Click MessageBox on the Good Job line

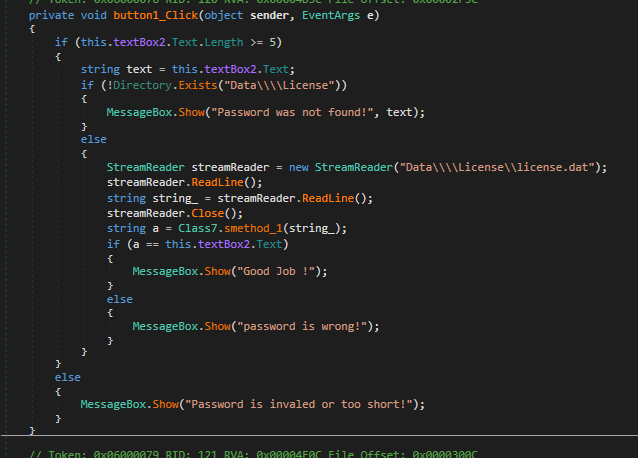pos(168,271)
